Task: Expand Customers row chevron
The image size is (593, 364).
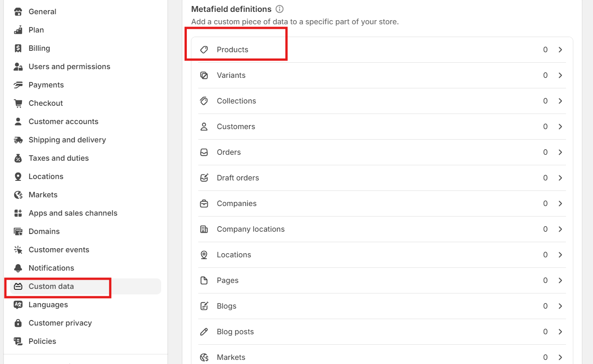Action: (560, 126)
